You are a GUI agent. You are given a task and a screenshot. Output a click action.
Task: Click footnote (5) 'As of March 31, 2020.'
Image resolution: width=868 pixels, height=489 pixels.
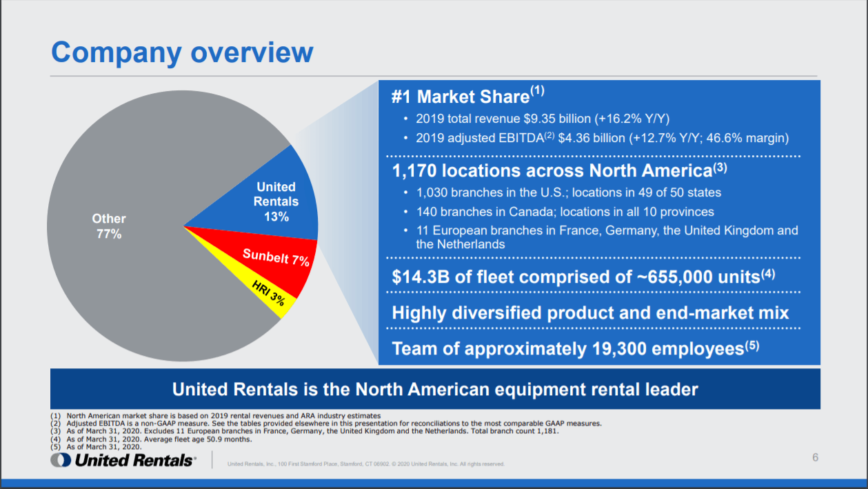coord(97,446)
